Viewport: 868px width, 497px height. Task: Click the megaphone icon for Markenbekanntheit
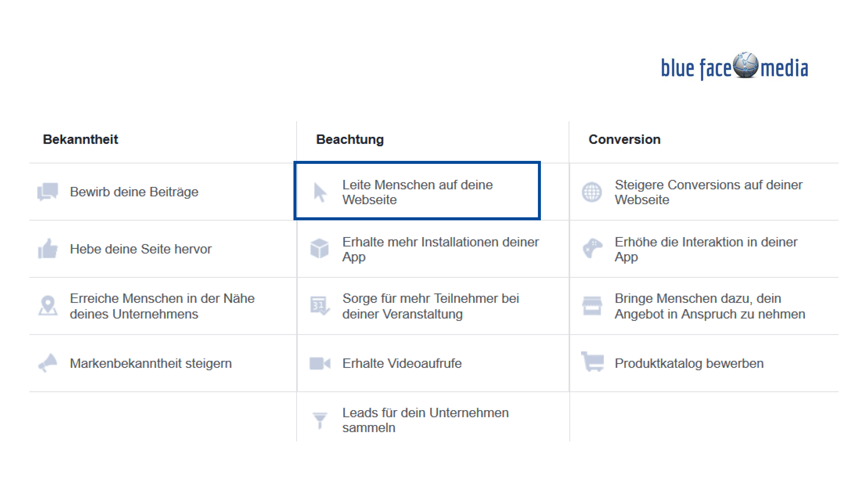(x=48, y=363)
